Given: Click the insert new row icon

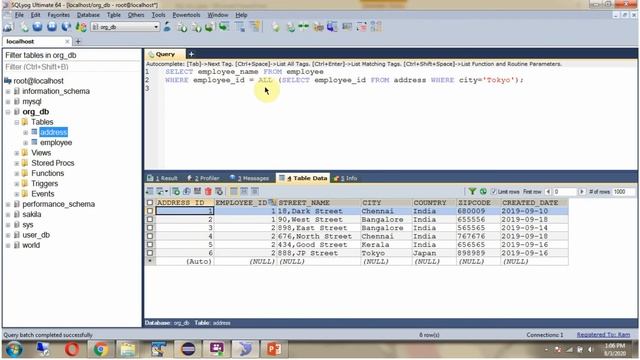Looking at the screenshot, I should (x=176, y=191).
